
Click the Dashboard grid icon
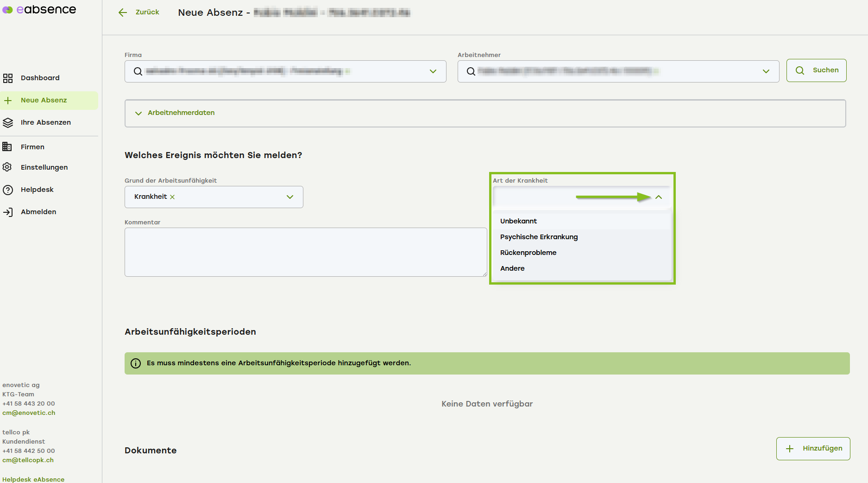coord(8,78)
